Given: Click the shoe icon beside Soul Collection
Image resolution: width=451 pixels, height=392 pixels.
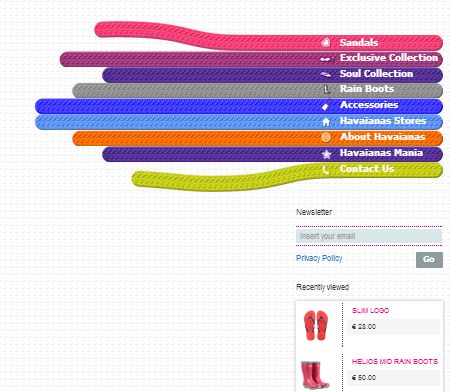Looking at the screenshot, I should click(326, 74).
